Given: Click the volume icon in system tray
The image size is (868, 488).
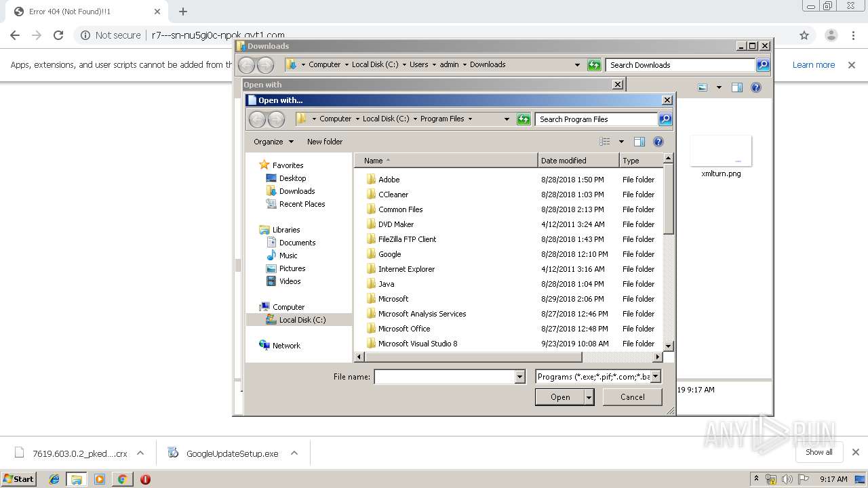Looking at the screenshot, I should point(787,479).
